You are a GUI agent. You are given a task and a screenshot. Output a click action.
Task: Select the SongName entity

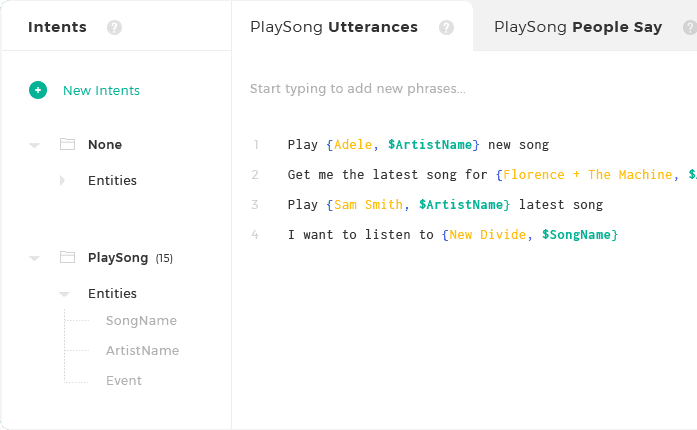(141, 321)
